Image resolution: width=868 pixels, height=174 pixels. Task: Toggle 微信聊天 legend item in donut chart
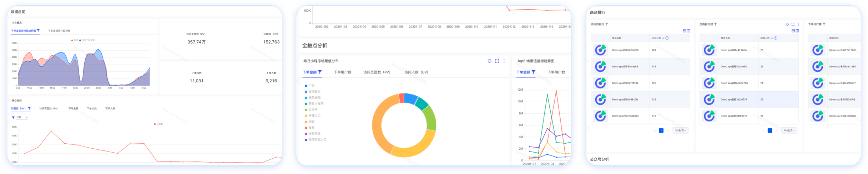(312, 92)
